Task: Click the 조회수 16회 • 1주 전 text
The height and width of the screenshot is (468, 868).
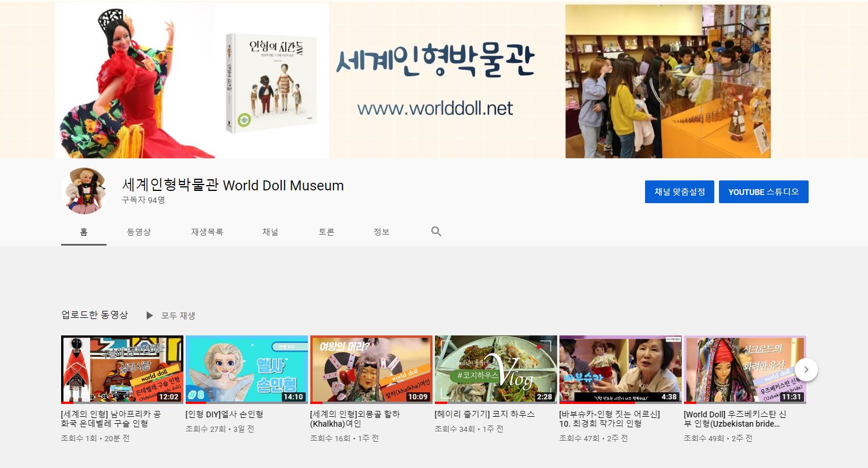Action: click(x=345, y=438)
